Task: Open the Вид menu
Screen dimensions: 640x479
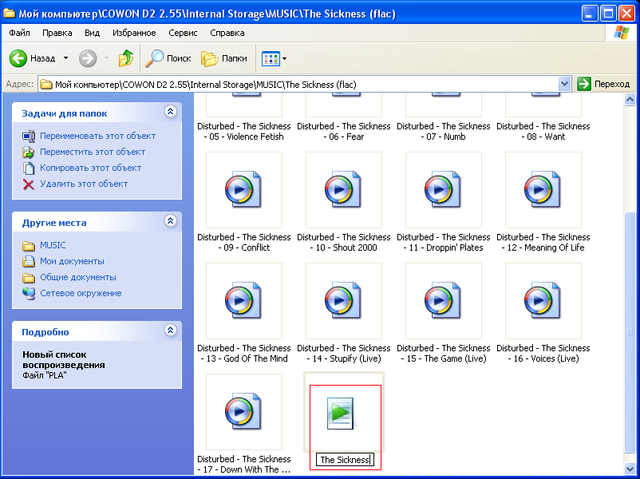Action: [92, 33]
